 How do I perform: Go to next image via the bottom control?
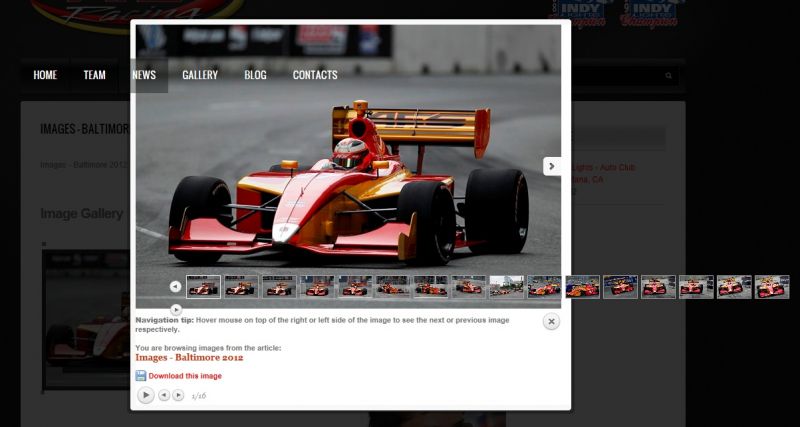click(178, 395)
